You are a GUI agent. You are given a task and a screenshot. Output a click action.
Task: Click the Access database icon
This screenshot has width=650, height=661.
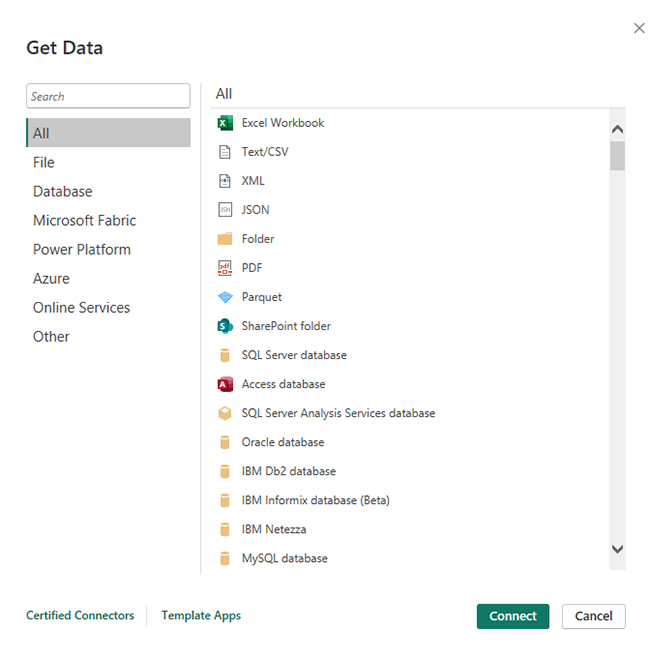coord(225,384)
